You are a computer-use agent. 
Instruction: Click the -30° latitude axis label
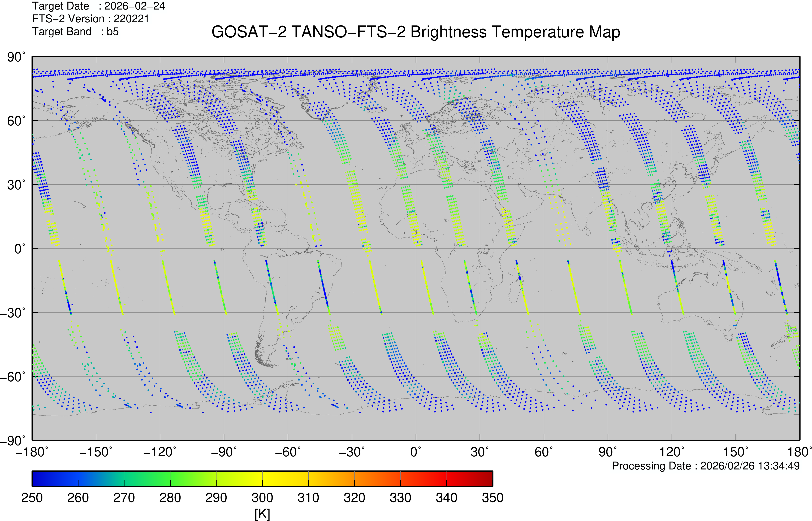click(13, 313)
